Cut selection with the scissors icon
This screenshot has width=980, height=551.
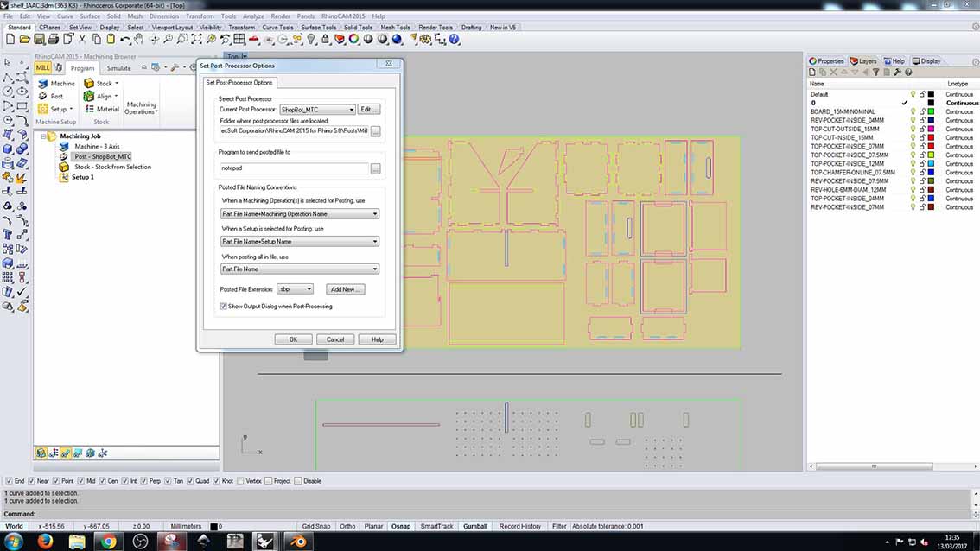click(82, 40)
